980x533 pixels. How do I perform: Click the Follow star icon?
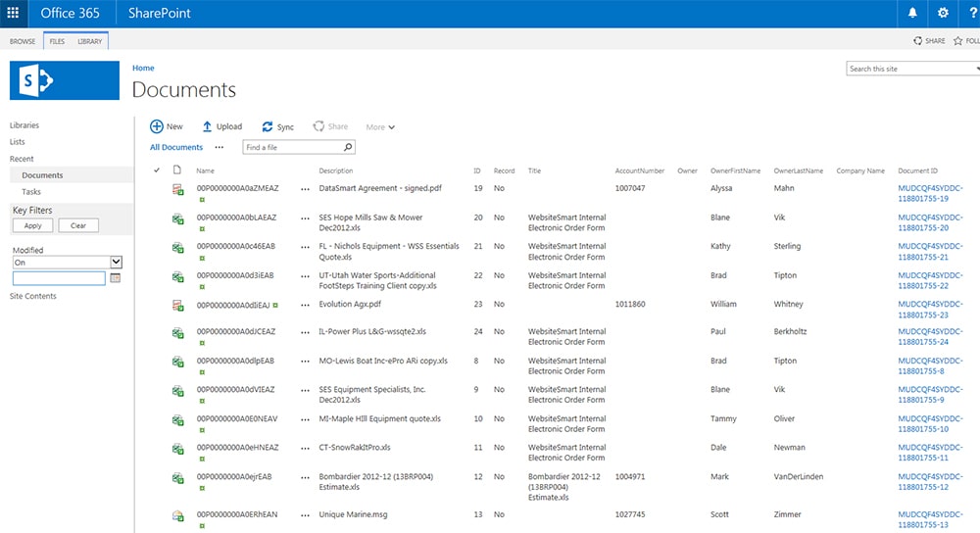click(957, 40)
